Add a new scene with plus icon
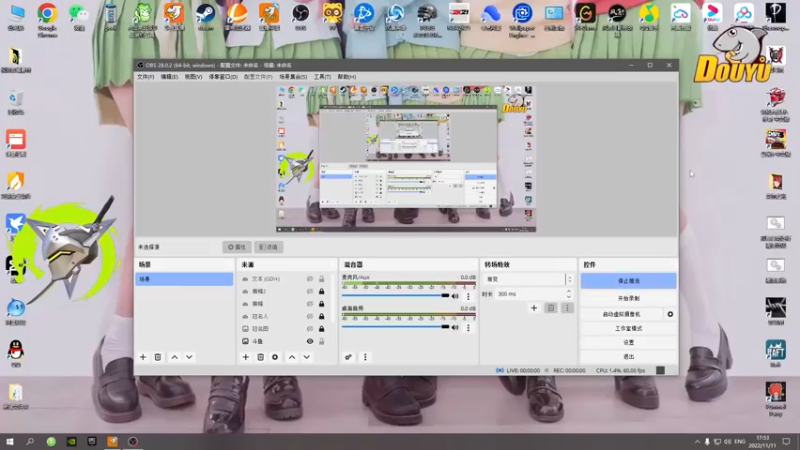The width and height of the screenshot is (800, 450). pos(143,357)
